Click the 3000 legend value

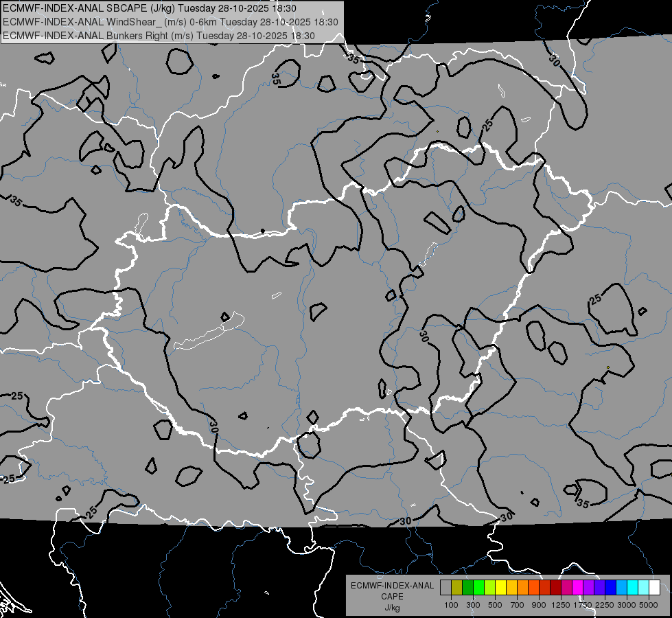coord(627,605)
